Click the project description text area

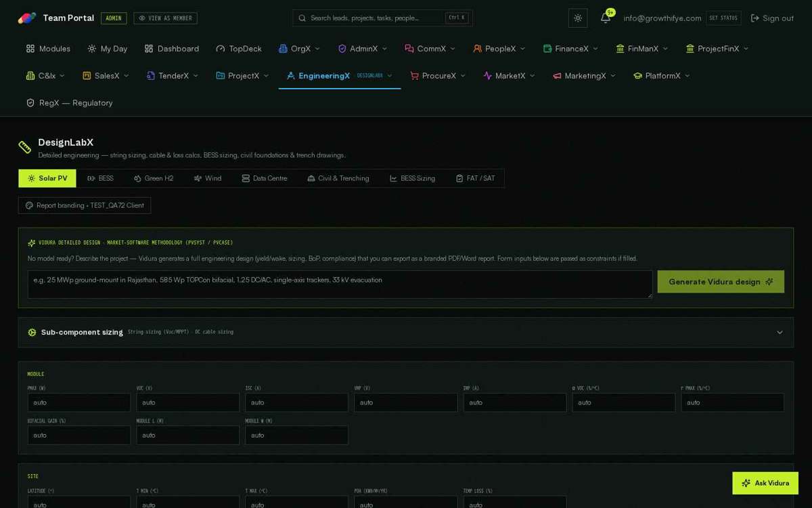(340, 284)
